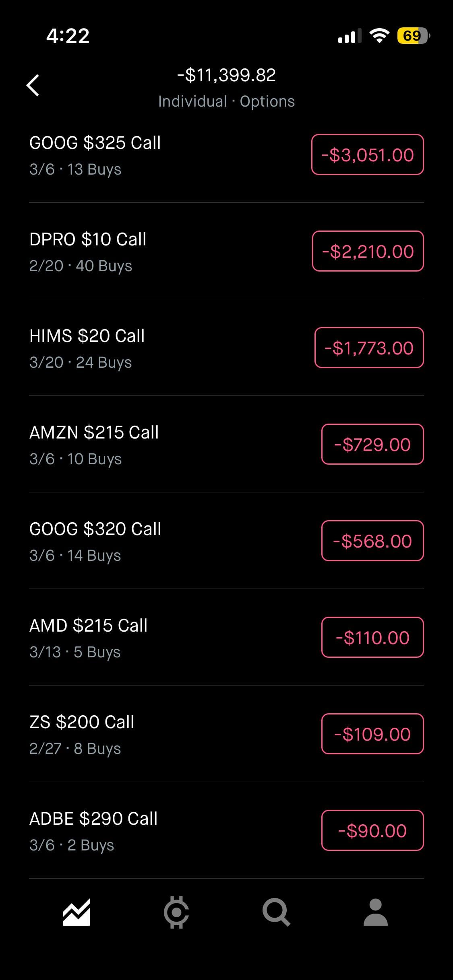Tap the Wi-Fi status icon
Screen dimensions: 453x980
pos(379,36)
